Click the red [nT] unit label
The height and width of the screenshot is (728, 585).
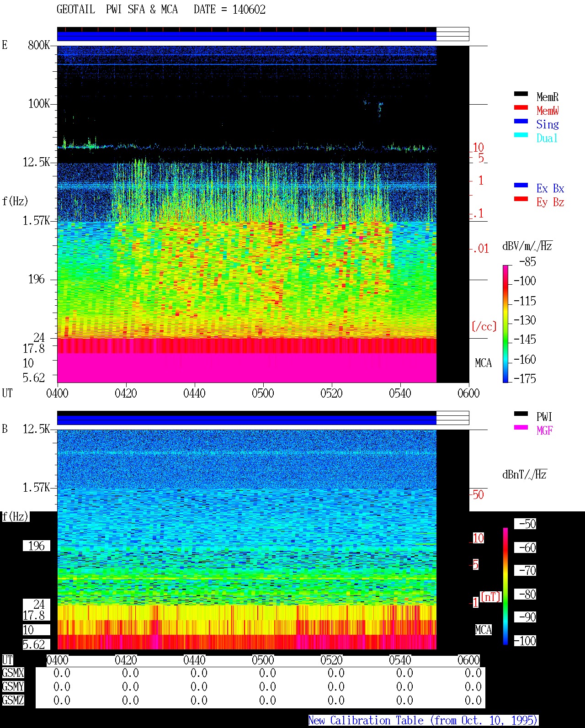[491, 597]
